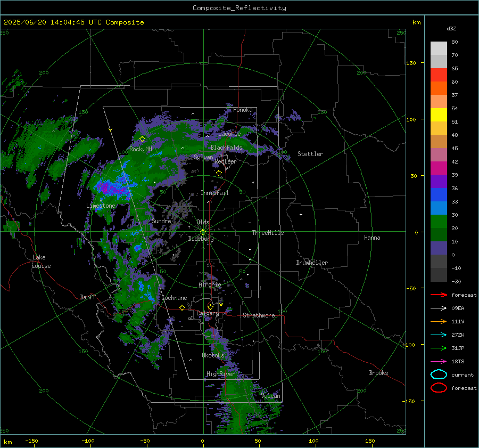Click the bright yellow swatch in dBZ scale
479x448 pixels.
[x=439, y=115]
